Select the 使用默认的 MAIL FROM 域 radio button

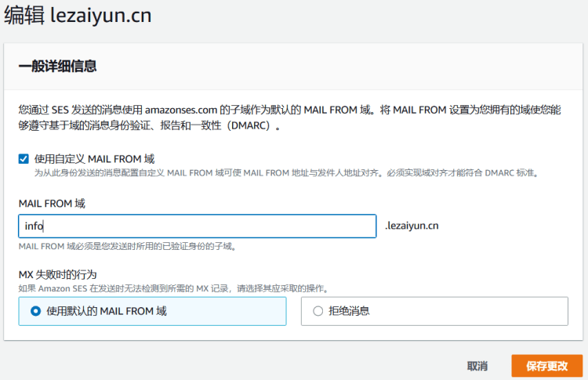[35, 311]
